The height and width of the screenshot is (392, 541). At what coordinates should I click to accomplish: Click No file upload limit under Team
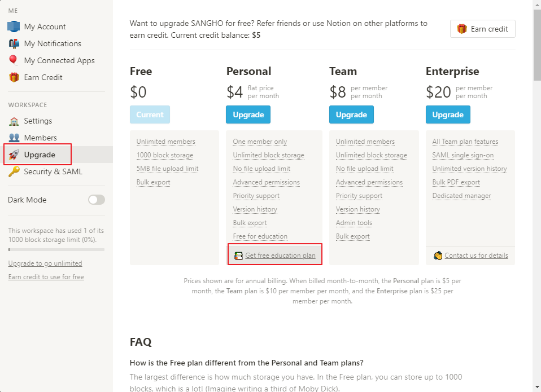coord(365,169)
